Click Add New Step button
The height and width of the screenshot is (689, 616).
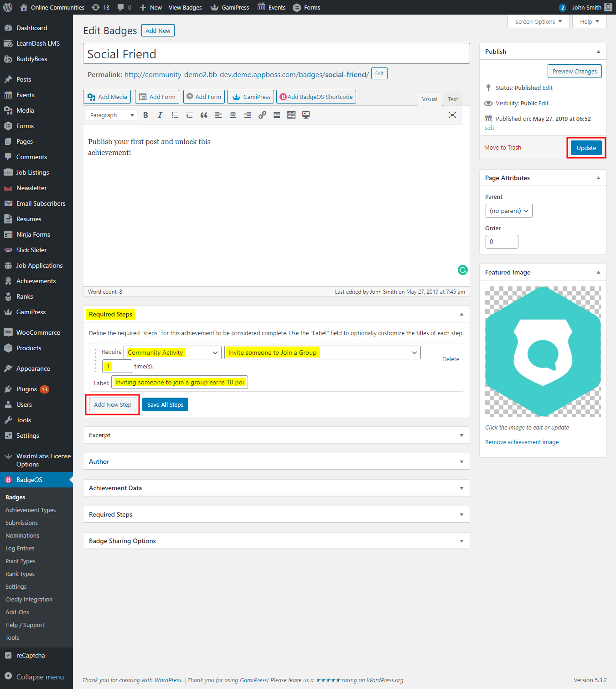point(113,404)
